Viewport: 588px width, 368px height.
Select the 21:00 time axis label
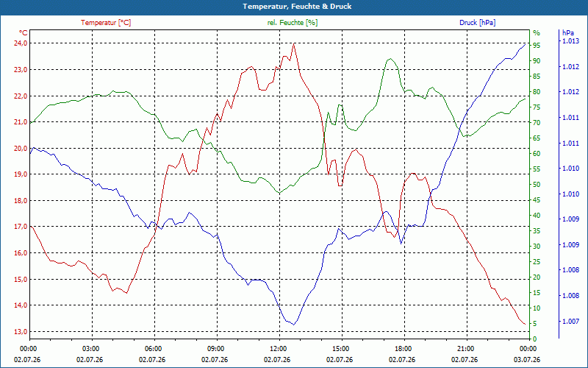[465, 348]
